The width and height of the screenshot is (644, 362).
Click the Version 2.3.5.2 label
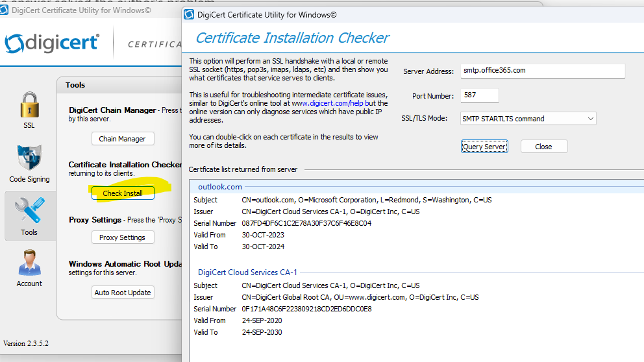pyautogui.click(x=26, y=344)
